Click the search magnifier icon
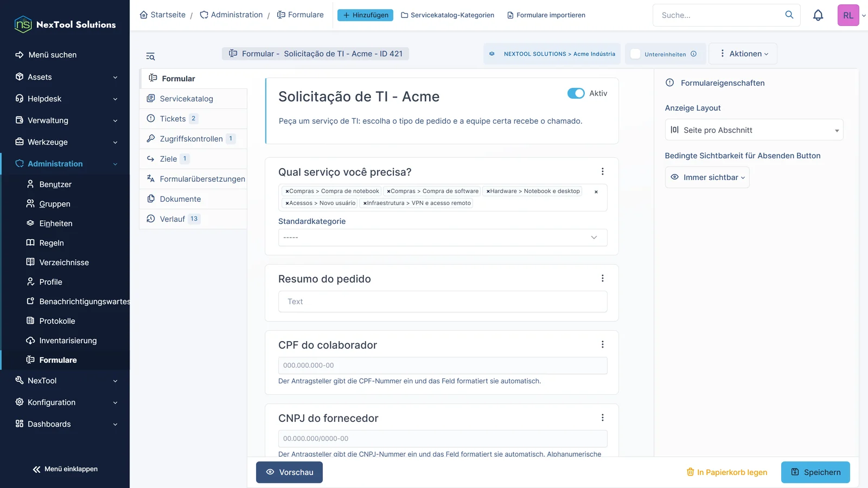Viewport: 868px width, 488px height. coord(789,15)
